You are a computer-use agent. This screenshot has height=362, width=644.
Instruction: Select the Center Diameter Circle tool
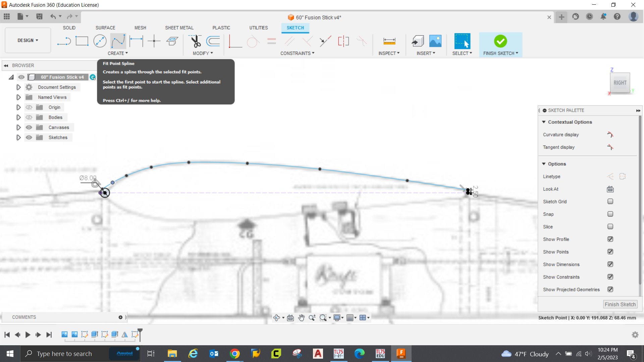pos(100,41)
